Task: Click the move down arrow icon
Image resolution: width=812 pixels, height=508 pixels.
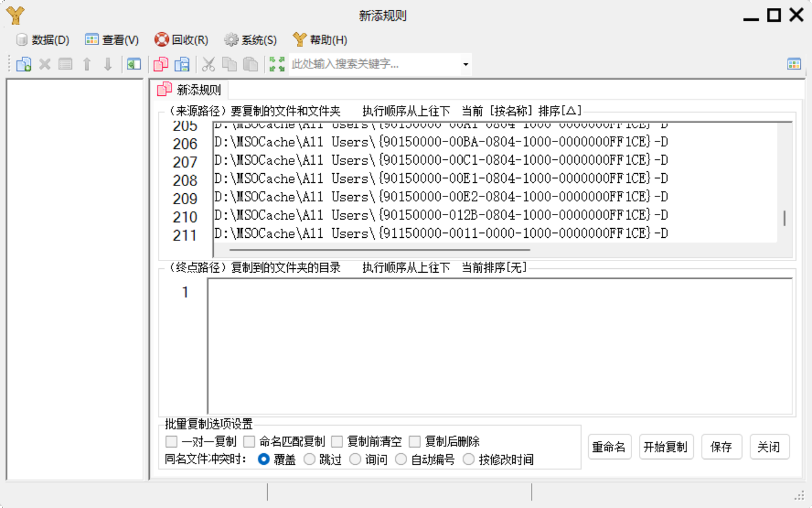Action: pos(108,64)
